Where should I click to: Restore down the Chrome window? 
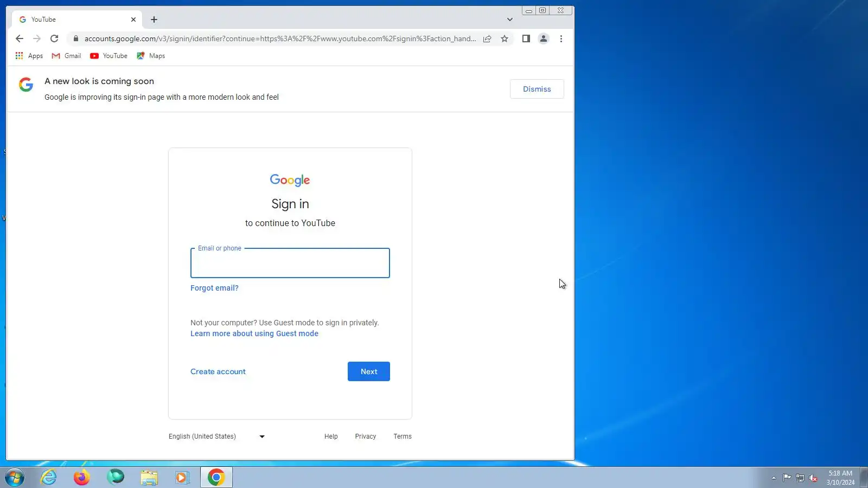tap(542, 10)
